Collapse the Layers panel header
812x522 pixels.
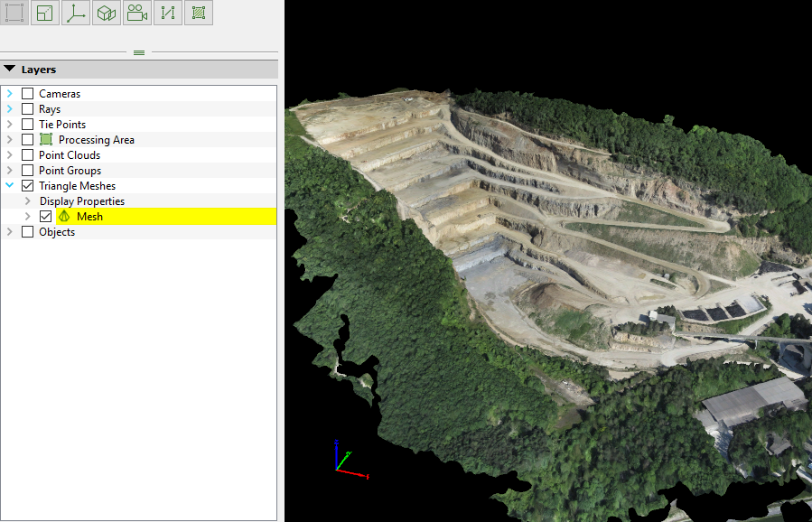tap(9, 69)
